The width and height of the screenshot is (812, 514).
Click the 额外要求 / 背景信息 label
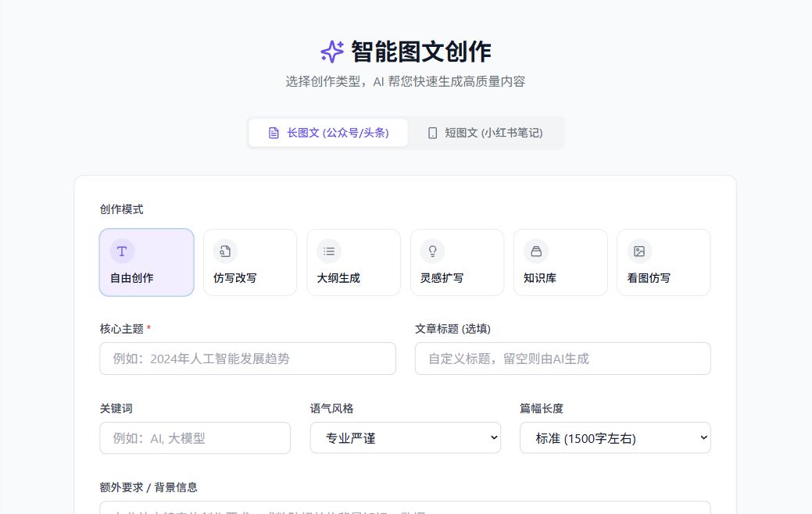click(x=148, y=487)
